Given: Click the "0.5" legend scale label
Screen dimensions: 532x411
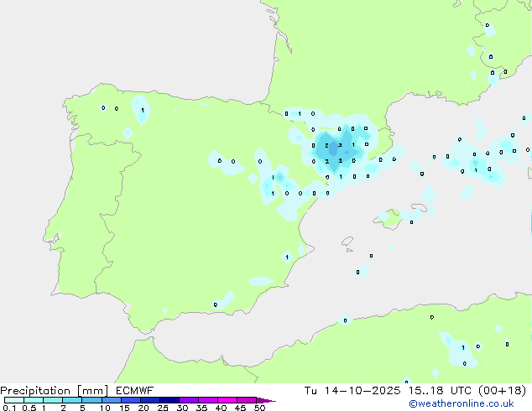Looking at the screenshot, I should (29, 408).
